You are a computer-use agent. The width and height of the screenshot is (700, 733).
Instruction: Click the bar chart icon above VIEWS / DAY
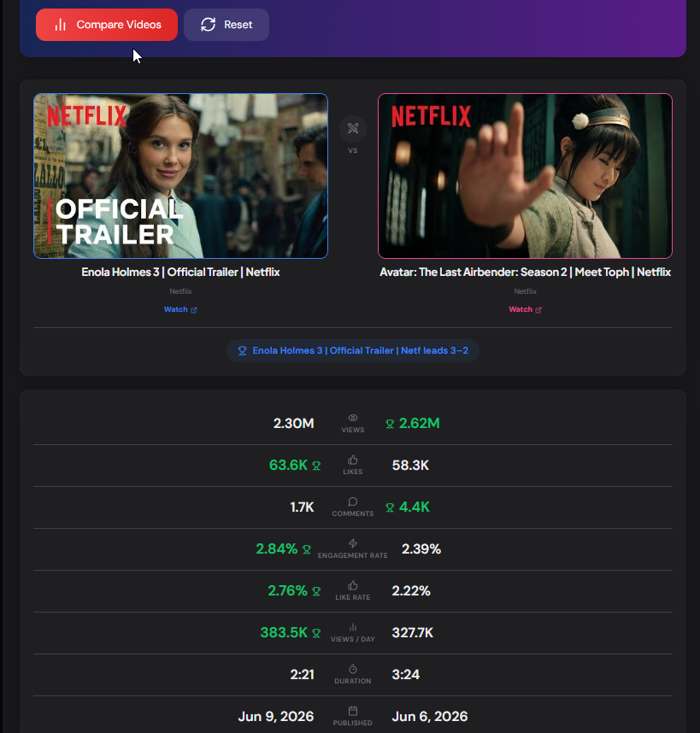point(353,627)
